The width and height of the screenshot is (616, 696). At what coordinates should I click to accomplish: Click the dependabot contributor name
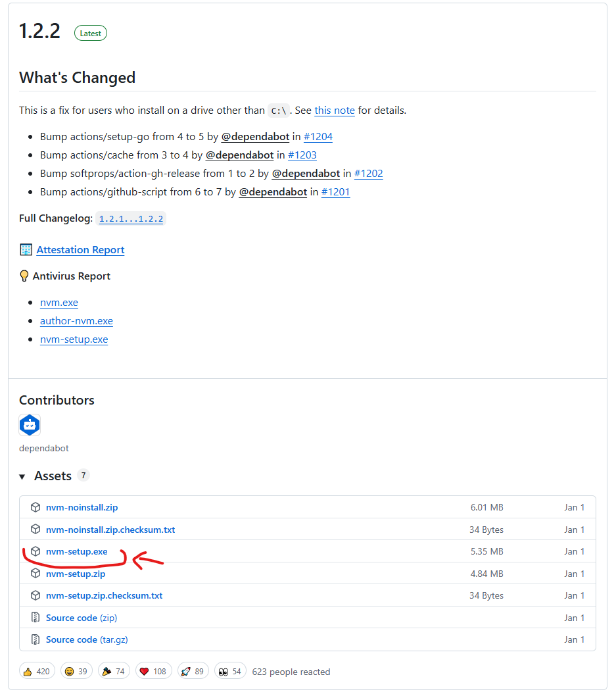(x=44, y=448)
